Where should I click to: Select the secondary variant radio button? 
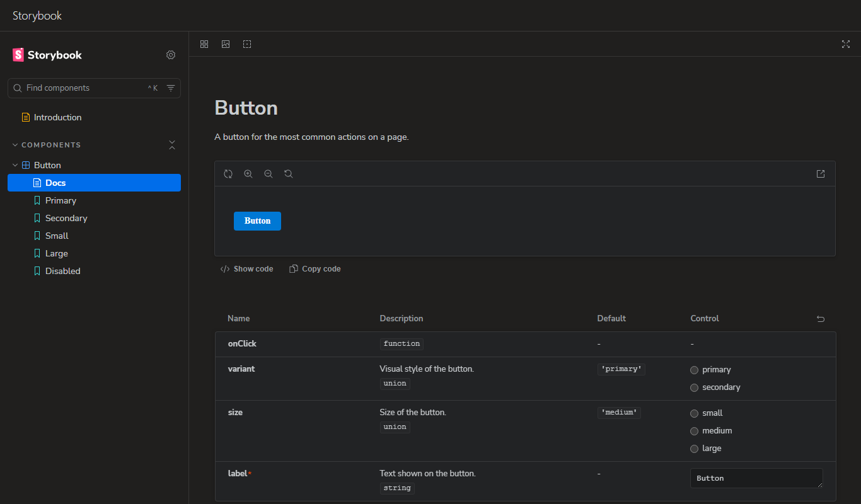point(695,387)
